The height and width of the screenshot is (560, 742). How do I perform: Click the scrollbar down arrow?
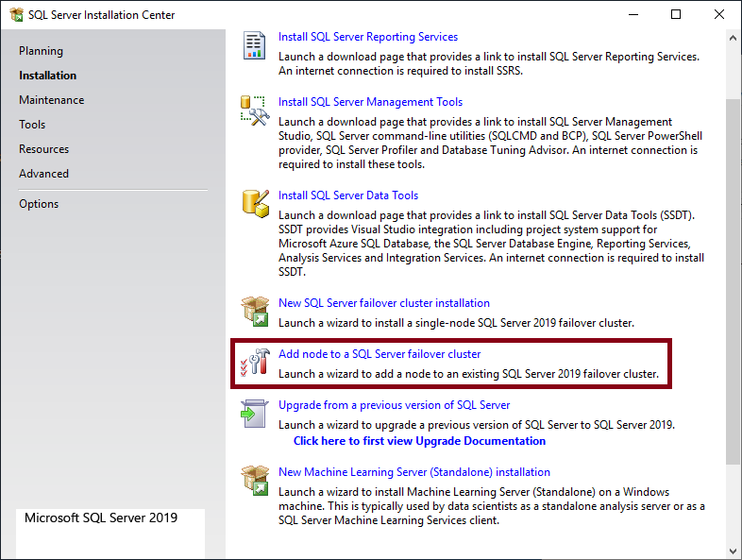733,551
